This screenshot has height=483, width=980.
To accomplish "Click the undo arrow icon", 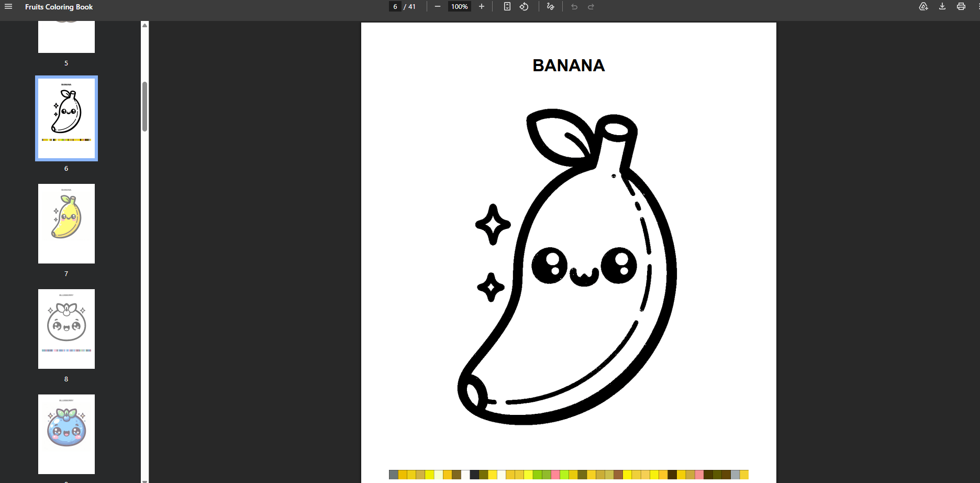I will (x=574, y=7).
